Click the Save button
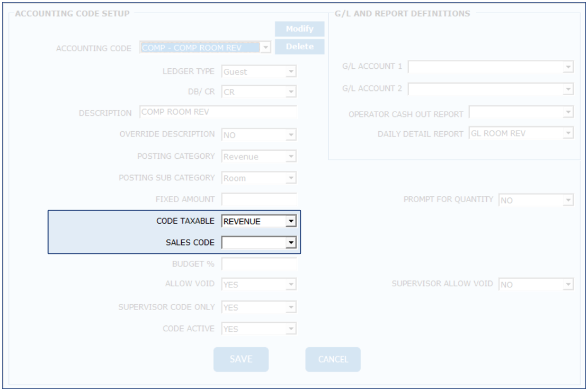Image resolution: width=588 pixels, height=391 pixels. [x=241, y=359]
